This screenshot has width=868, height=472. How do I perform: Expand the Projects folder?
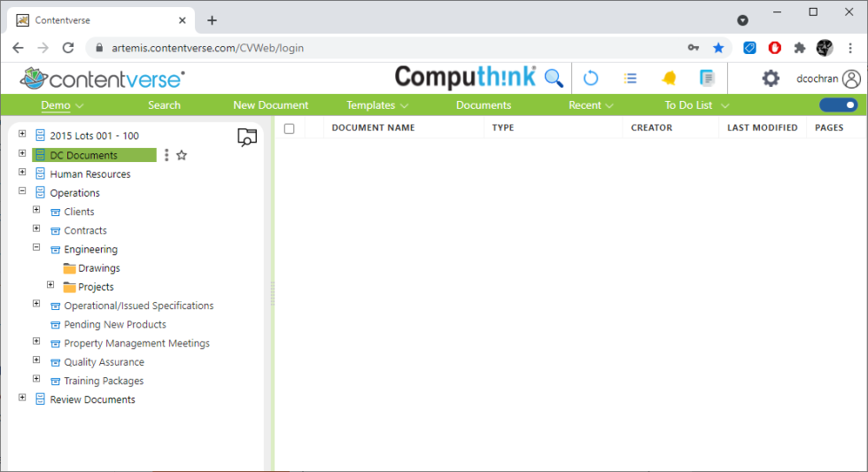(x=50, y=286)
